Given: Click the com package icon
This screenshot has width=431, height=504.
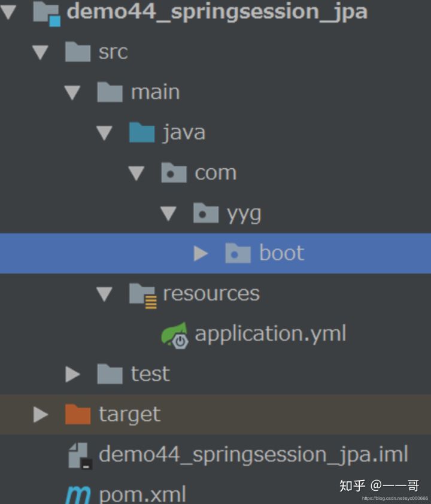Looking at the screenshot, I should point(174,172).
